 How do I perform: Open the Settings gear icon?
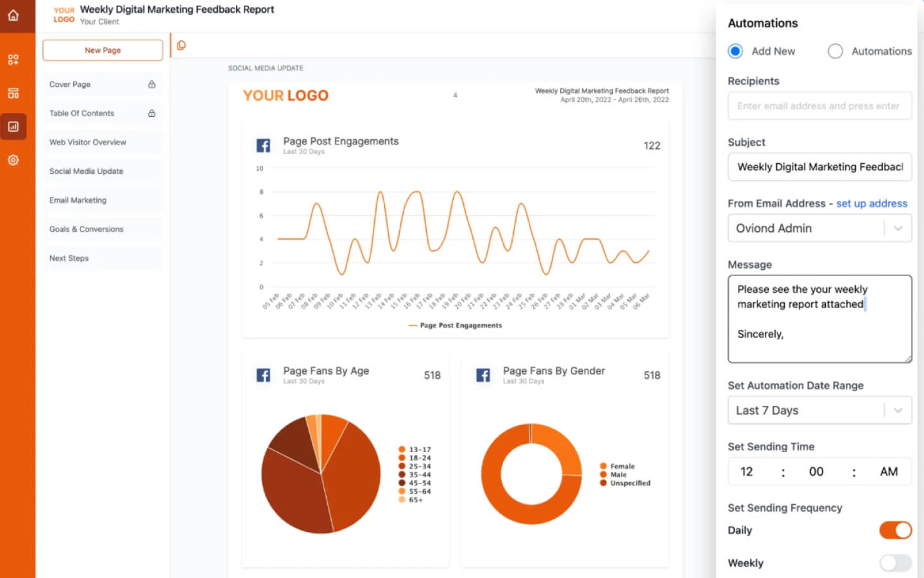(13, 160)
